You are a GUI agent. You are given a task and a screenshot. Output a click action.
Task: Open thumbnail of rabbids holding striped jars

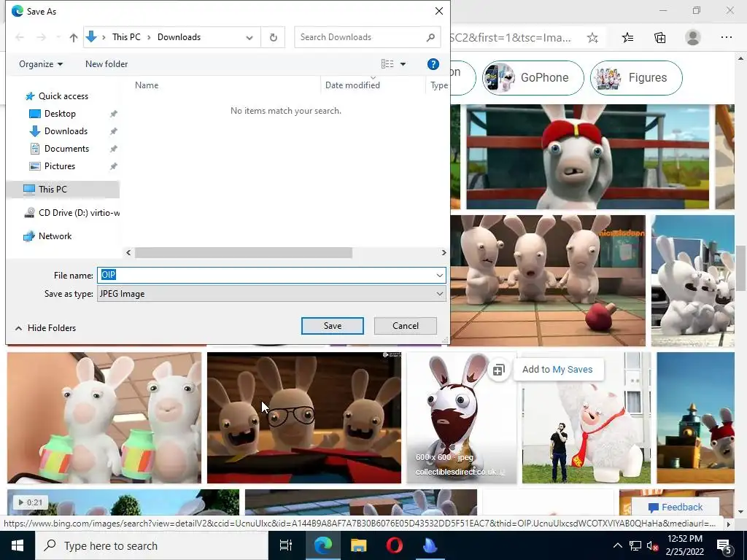pyautogui.click(x=104, y=418)
